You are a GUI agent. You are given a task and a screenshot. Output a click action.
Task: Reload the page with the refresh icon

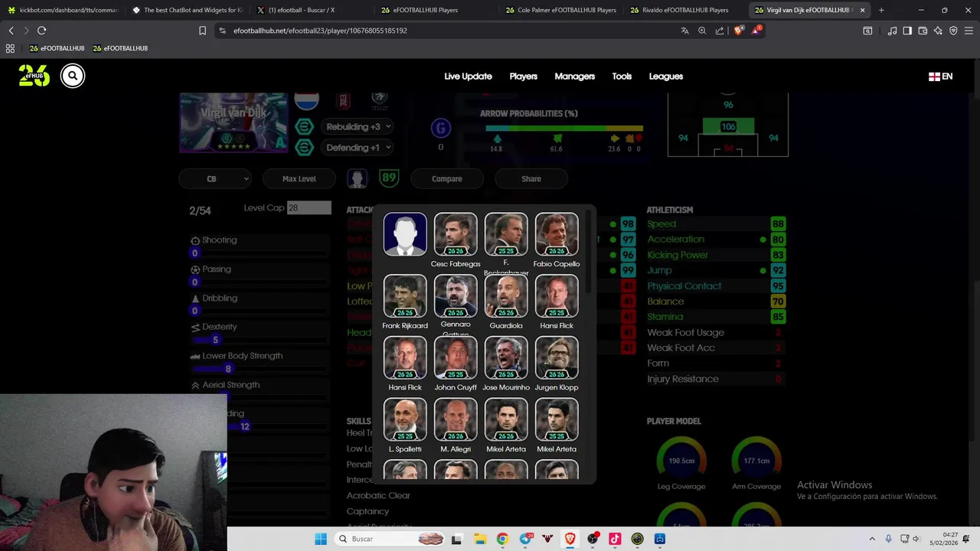41,31
